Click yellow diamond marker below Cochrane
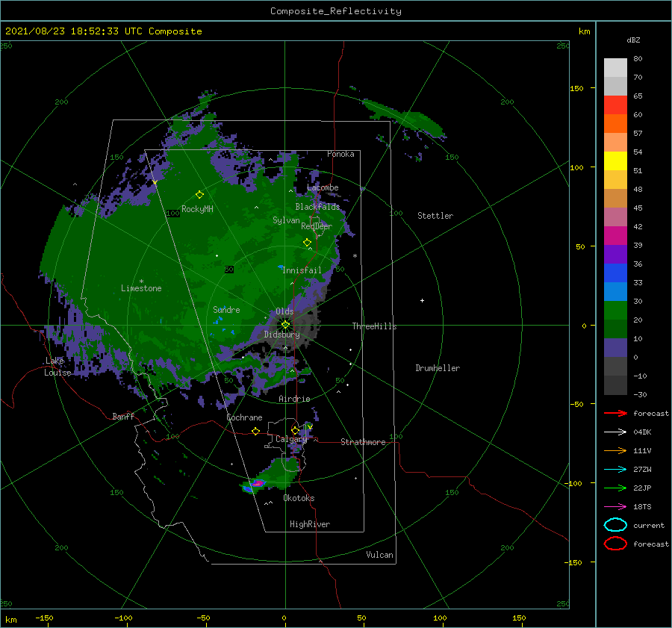 [255, 432]
